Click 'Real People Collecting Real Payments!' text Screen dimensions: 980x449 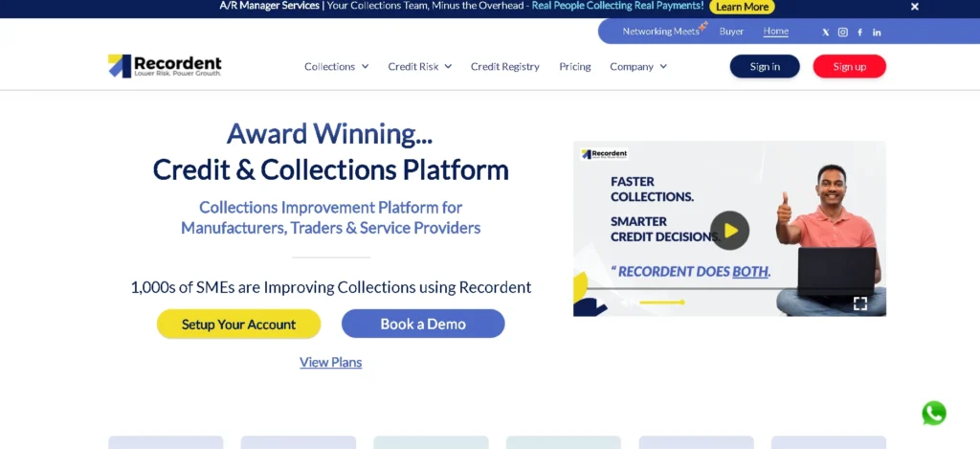click(x=617, y=7)
